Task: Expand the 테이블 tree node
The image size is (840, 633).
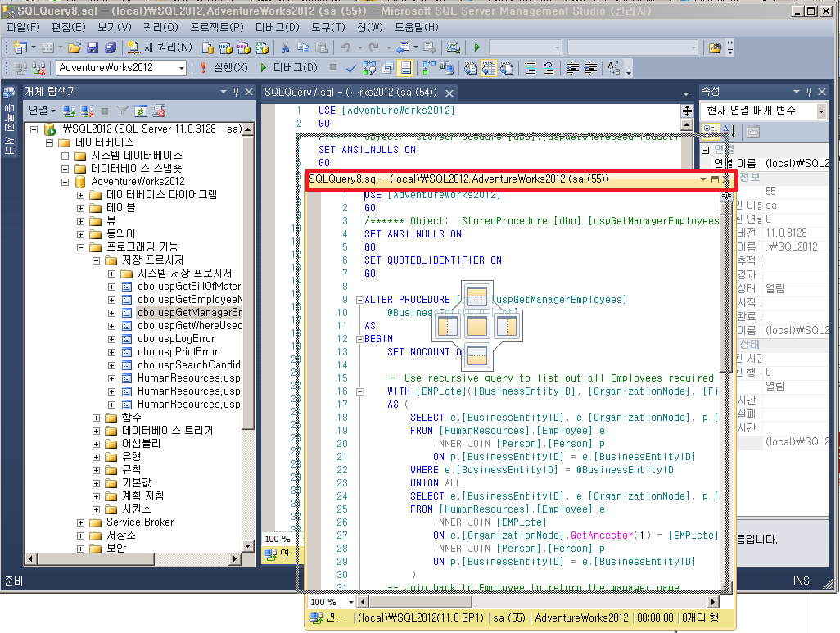Action: tap(80, 208)
